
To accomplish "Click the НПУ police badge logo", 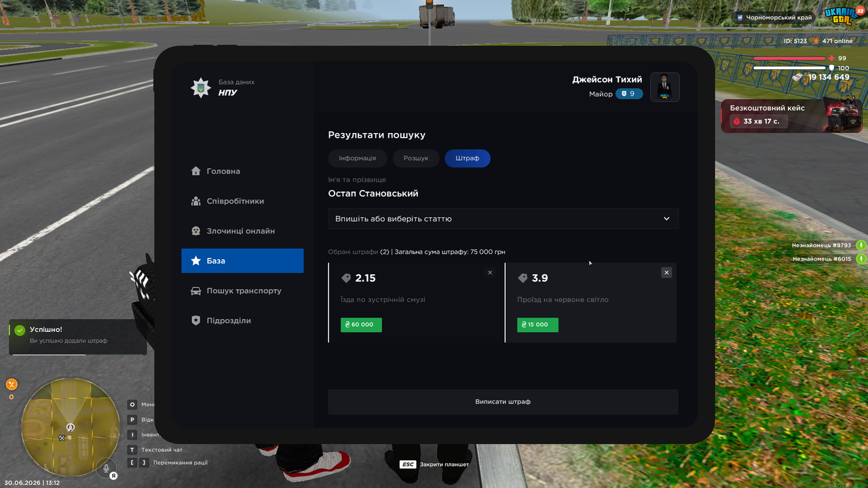I will [x=201, y=88].
